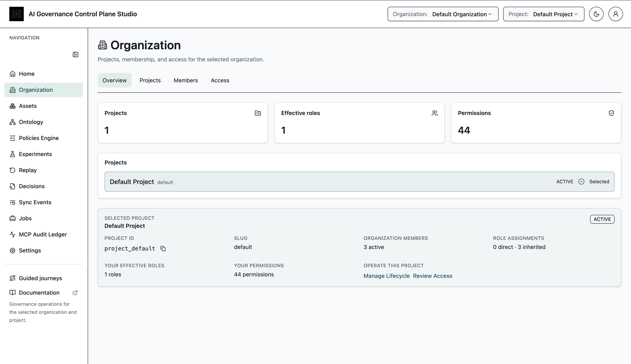Switch to the Members tab
This screenshot has height=364, width=631.
pos(186,80)
